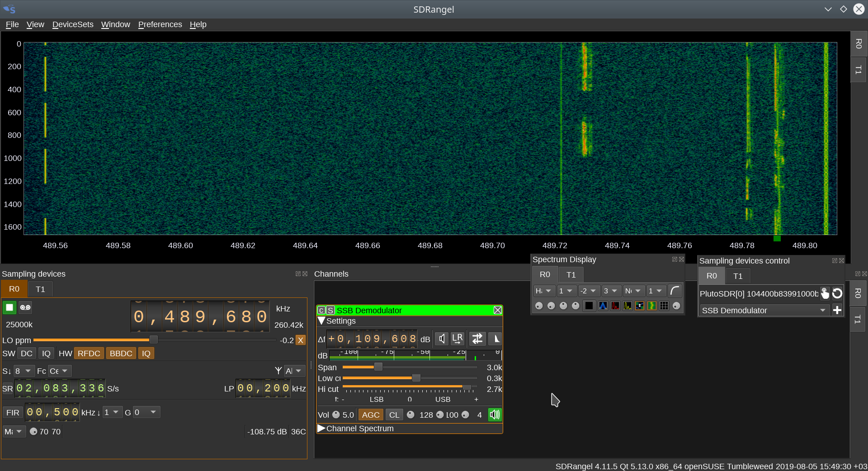Reload the PlutoSDR device with the refresh icon
Screen dimensions: 868x471
(837, 293)
